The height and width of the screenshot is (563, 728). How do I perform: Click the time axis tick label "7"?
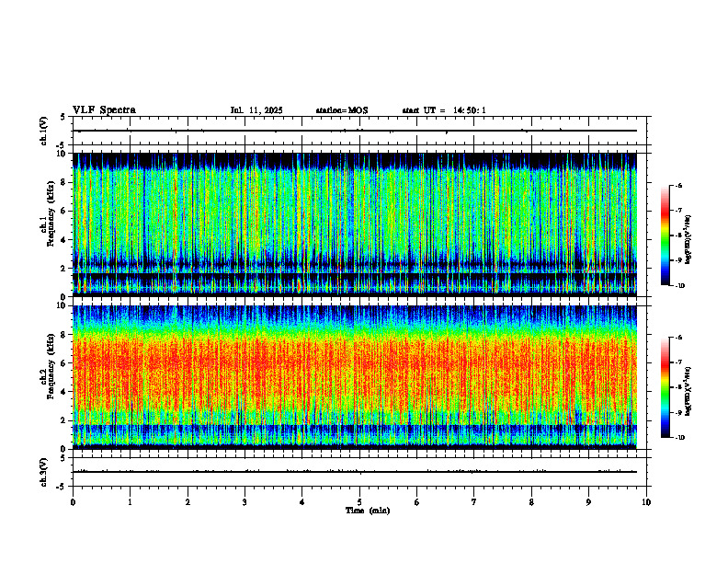474,502
